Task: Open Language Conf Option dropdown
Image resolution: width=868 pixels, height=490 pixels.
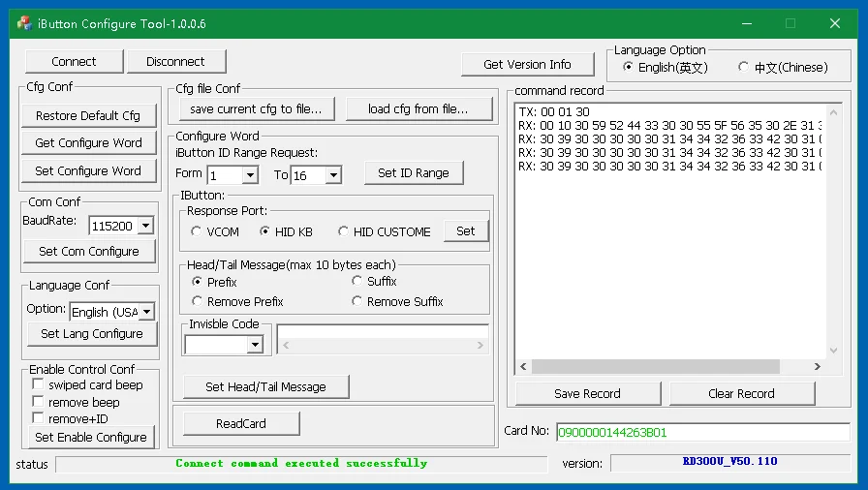Action: coord(146,312)
